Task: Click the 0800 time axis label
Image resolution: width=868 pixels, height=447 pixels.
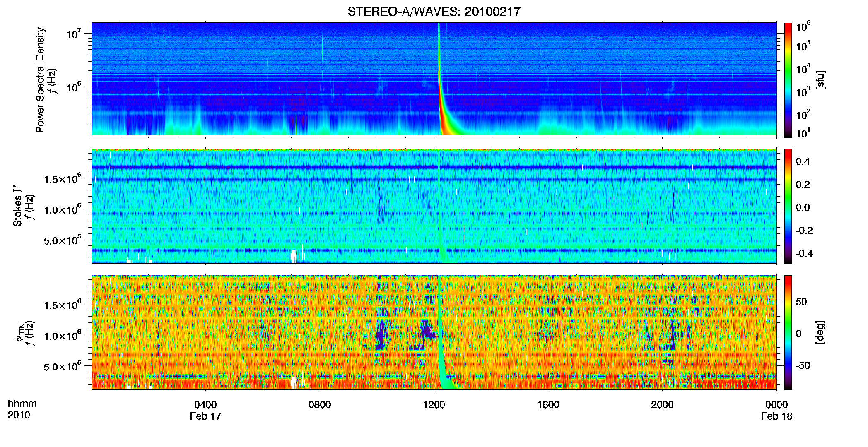Action: [x=320, y=405]
